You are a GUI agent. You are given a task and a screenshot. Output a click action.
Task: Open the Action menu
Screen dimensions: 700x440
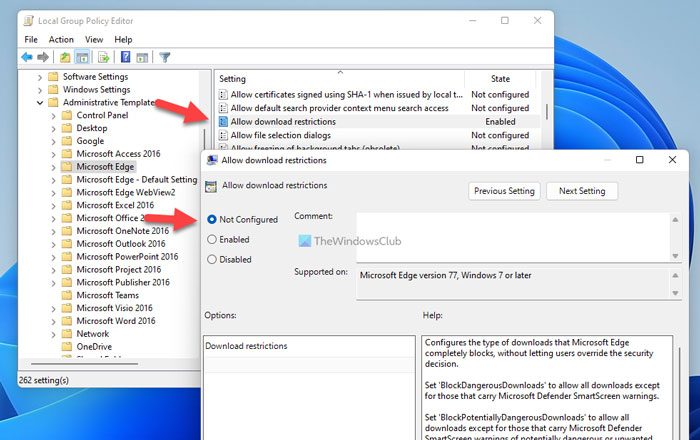click(x=61, y=40)
